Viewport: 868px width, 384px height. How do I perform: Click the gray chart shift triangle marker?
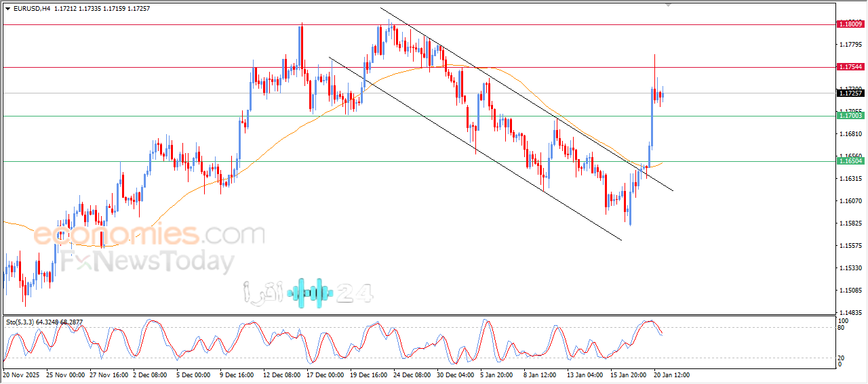pos(669,5)
